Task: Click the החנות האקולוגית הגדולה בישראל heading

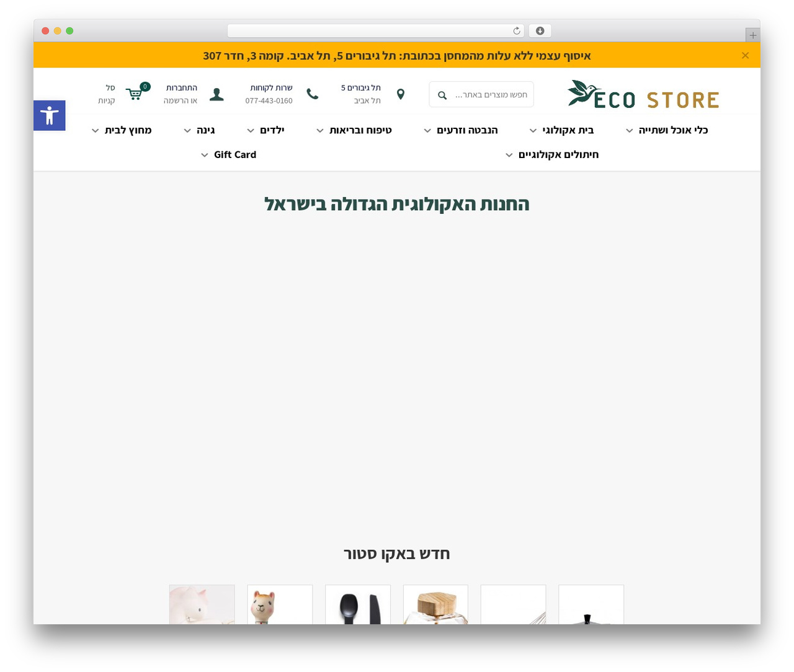Action: pos(397,204)
